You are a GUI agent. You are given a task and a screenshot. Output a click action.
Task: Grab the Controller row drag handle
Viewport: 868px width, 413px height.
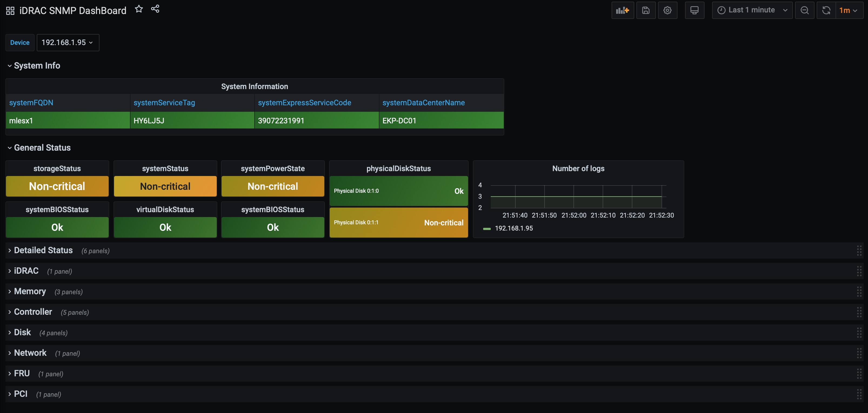tap(859, 312)
